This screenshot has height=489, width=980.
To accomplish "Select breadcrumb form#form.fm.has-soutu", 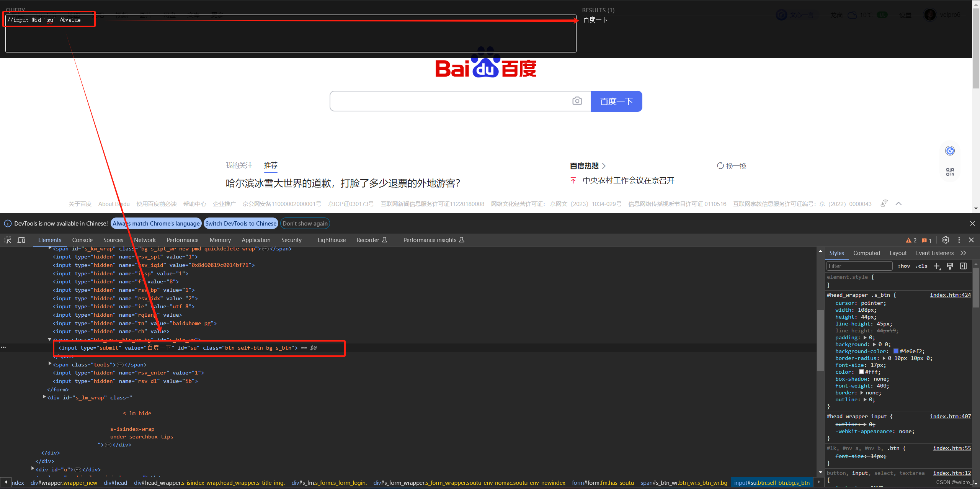I will (603, 483).
